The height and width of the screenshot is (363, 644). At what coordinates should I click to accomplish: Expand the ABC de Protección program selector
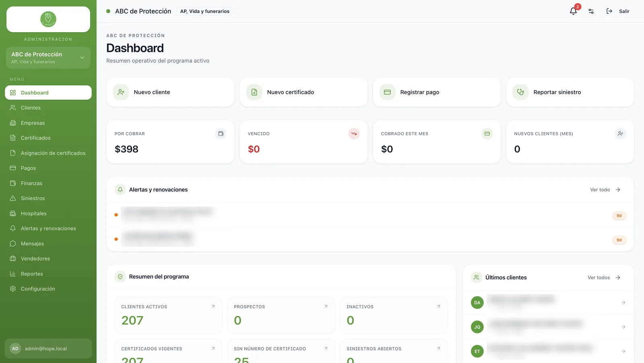[x=48, y=58]
